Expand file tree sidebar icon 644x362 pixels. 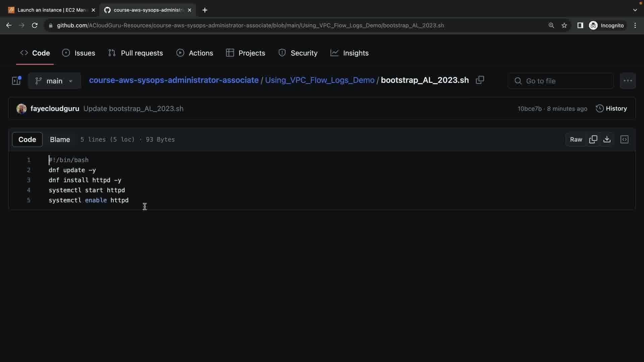point(16,81)
